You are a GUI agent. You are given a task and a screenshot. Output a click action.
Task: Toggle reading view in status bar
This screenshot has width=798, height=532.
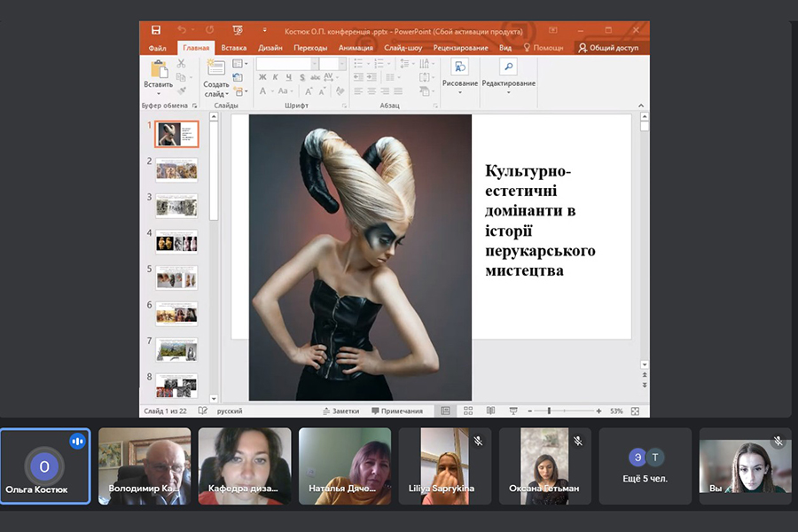(x=490, y=411)
